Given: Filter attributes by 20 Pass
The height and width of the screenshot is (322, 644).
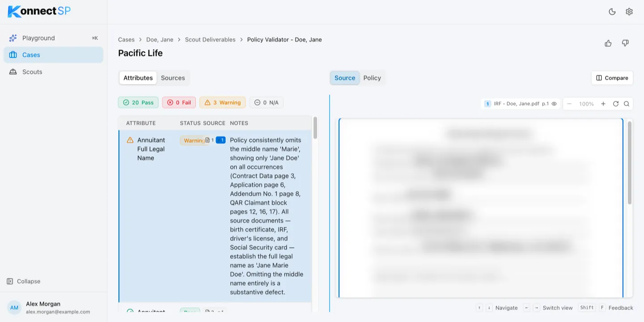Looking at the screenshot, I should (138, 103).
